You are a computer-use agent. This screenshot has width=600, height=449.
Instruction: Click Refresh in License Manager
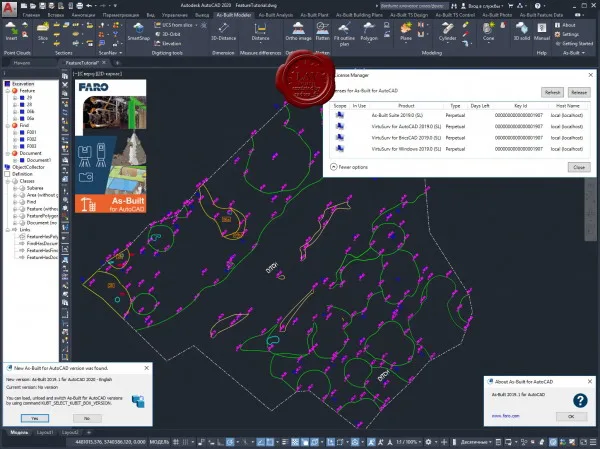(552, 92)
